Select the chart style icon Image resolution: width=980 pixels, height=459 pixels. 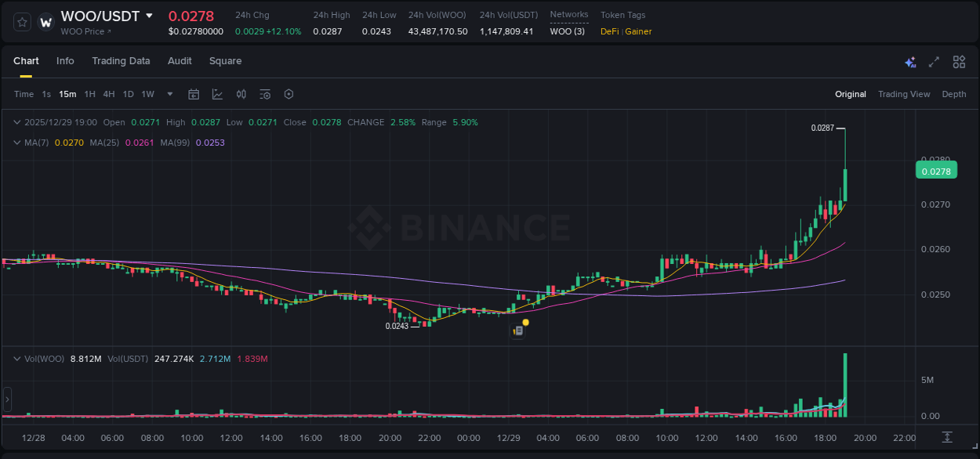coord(218,94)
